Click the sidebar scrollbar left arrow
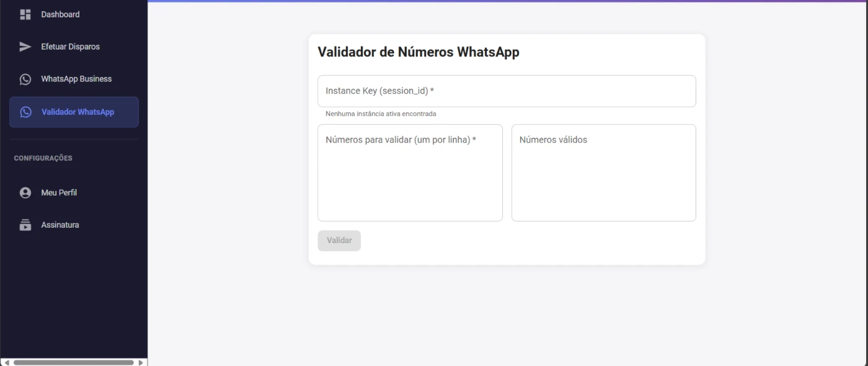 pos(6,362)
